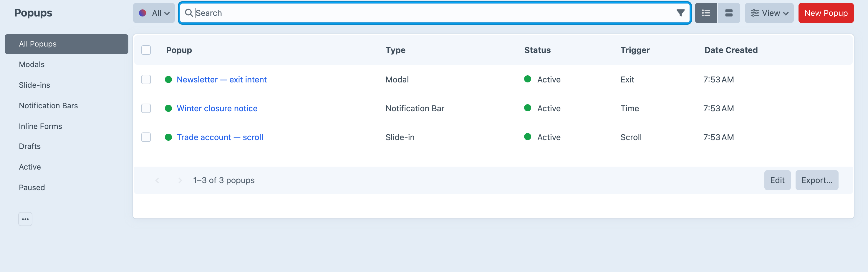Tick the select-all checkbox in table header
The height and width of the screenshot is (272, 868).
click(x=146, y=50)
